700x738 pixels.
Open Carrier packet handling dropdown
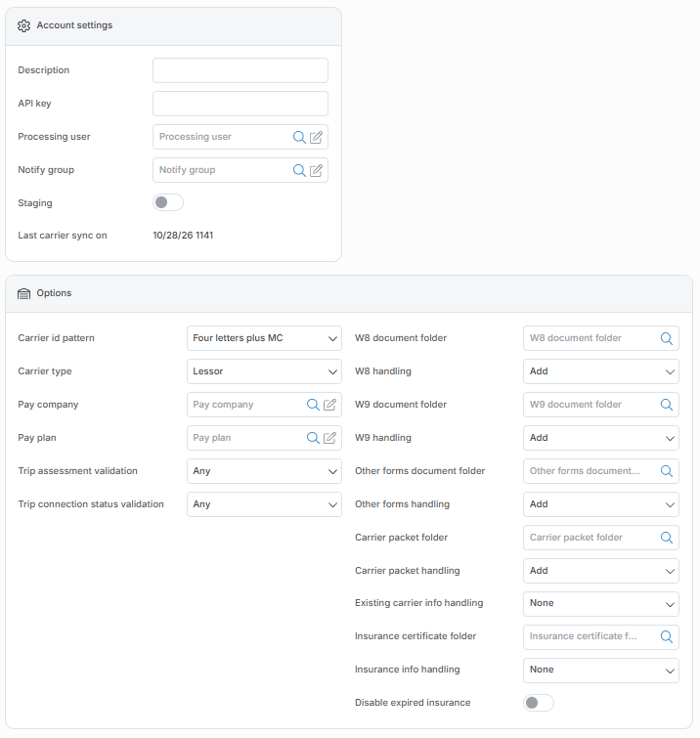pyautogui.click(x=601, y=571)
